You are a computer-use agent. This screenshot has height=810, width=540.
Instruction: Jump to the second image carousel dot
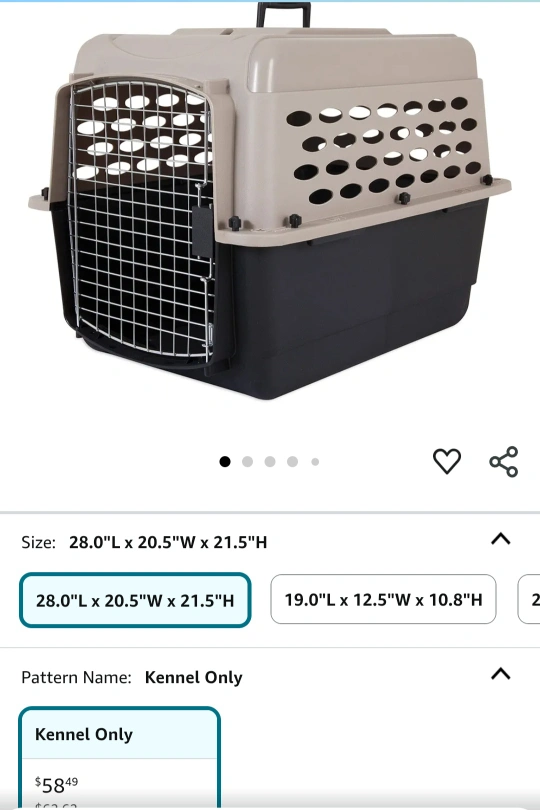(x=248, y=461)
